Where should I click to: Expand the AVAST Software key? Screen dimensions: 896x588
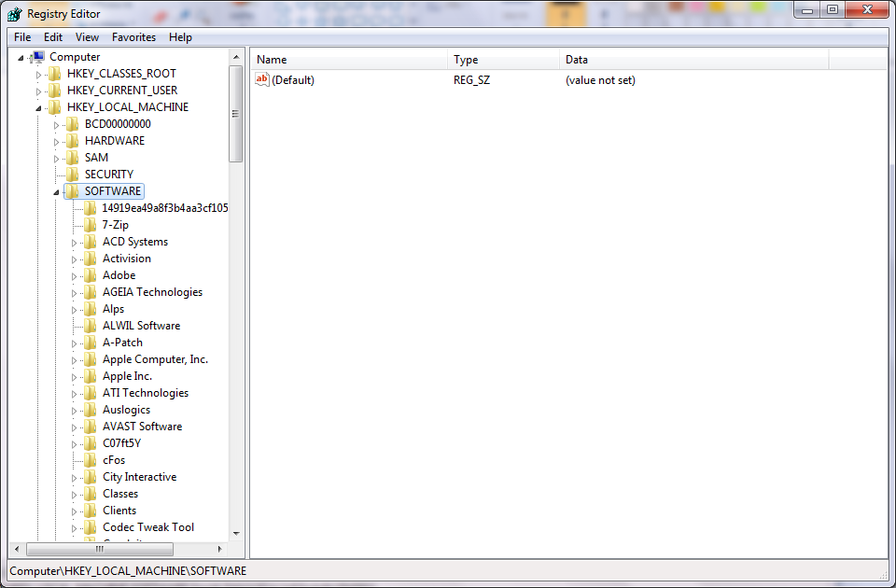74,427
